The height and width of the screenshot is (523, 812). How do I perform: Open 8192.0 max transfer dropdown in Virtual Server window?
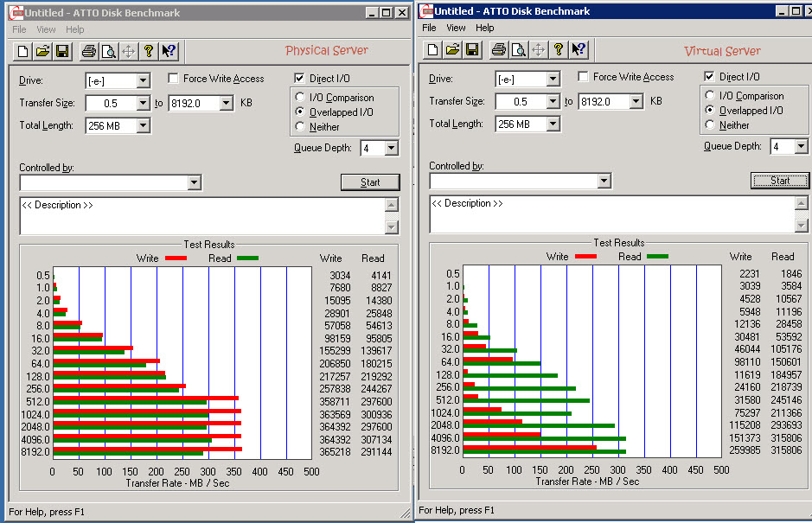(636, 101)
